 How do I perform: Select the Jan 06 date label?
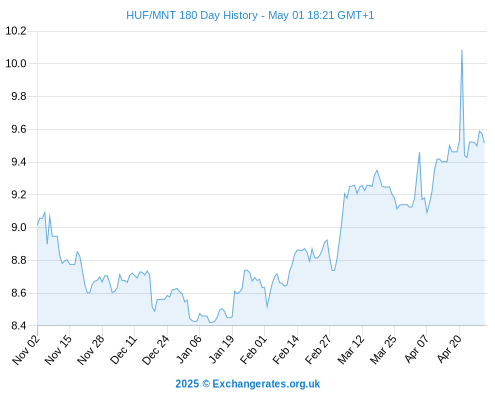tap(188, 349)
